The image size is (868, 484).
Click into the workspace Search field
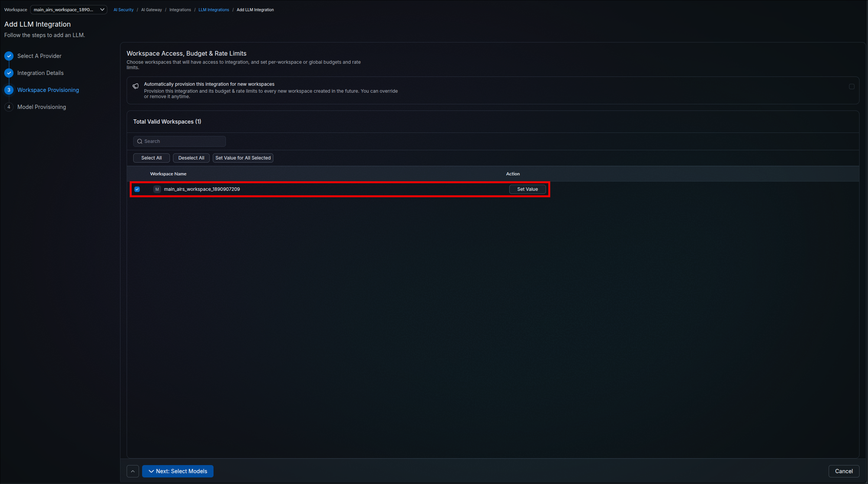179,141
